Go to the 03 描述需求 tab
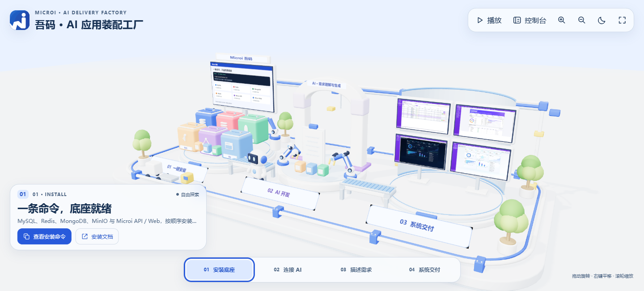The image size is (644, 291). 356,270
